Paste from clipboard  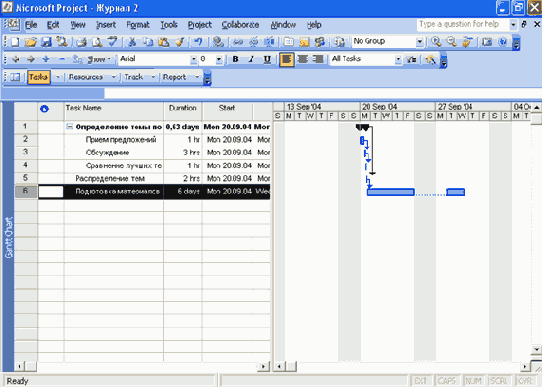tap(163, 42)
